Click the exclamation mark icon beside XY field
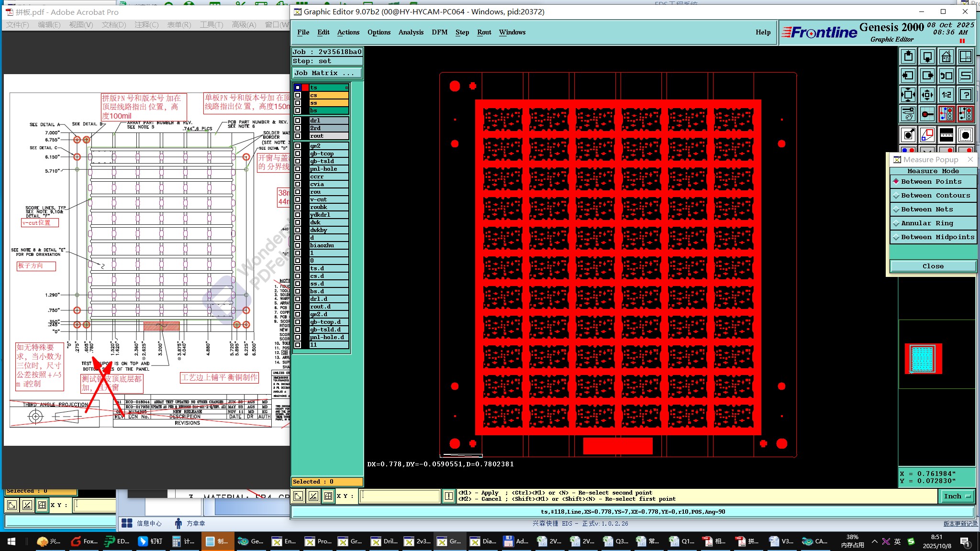This screenshot has width=980, height=551. coord(448,496)
